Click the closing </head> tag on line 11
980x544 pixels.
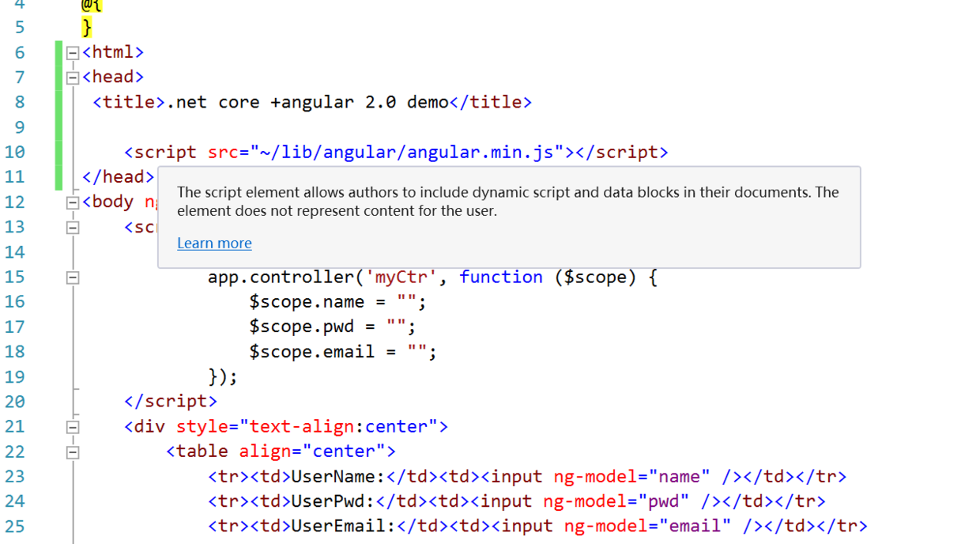(x=119, y=177)
